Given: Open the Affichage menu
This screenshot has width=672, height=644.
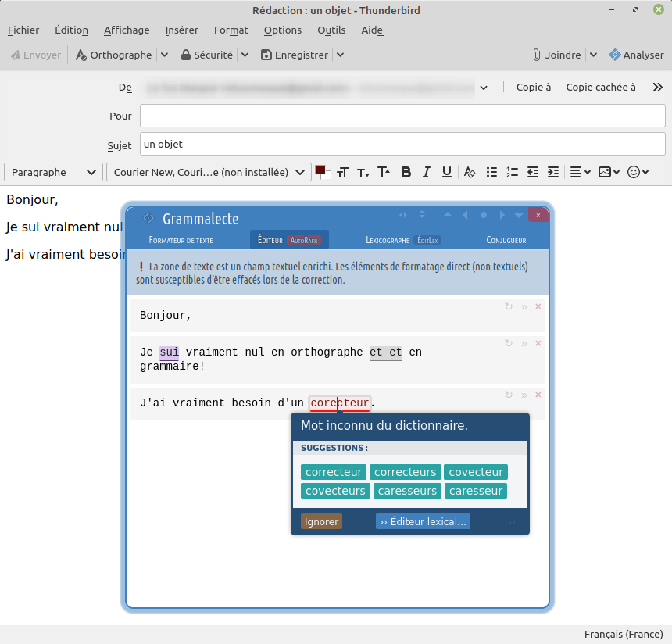Looking at the screenshot, I should point(127,30).
